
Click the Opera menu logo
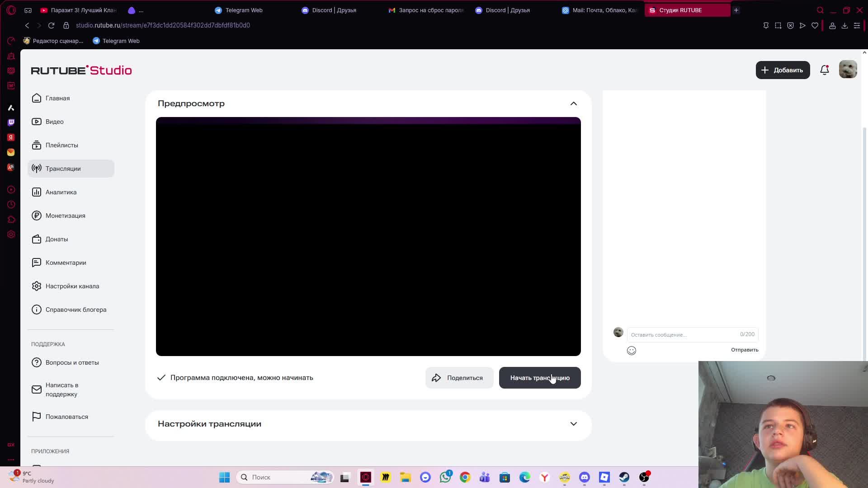11,10
